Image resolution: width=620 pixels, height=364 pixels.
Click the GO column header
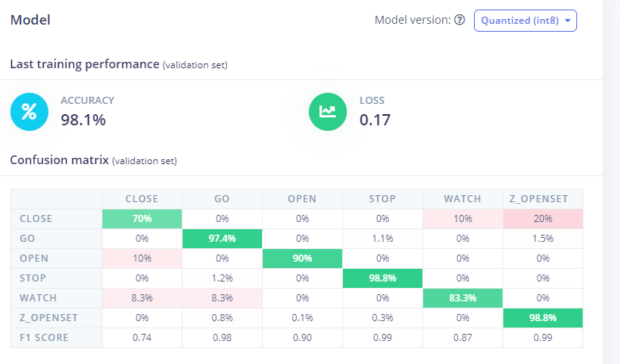pyautogui.click(x=222, y=199)
